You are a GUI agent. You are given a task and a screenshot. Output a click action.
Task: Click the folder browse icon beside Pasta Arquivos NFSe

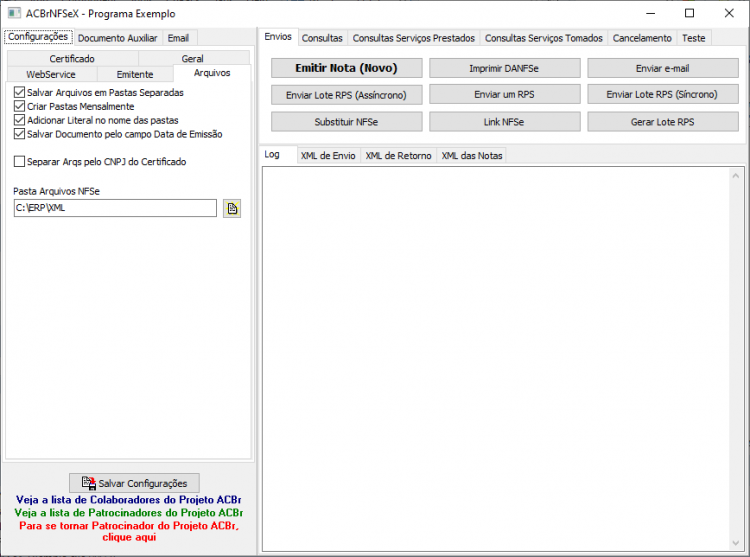(x=232, y=208)
